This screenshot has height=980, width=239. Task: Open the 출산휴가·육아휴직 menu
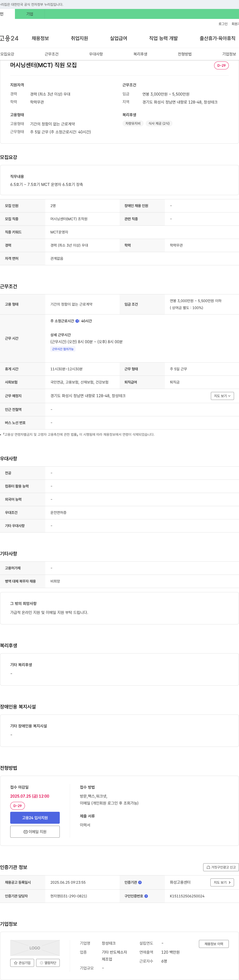click(217, 38)
